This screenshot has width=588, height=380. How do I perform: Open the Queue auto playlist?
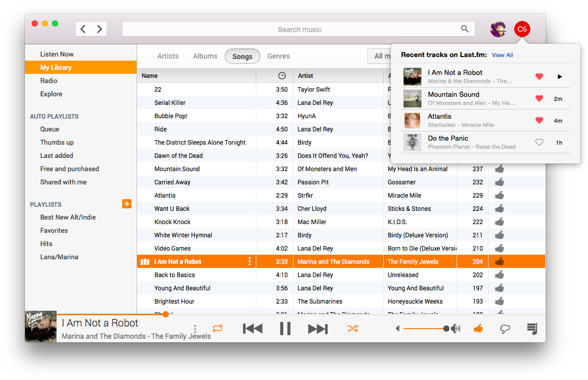click(x=81, y=129)
